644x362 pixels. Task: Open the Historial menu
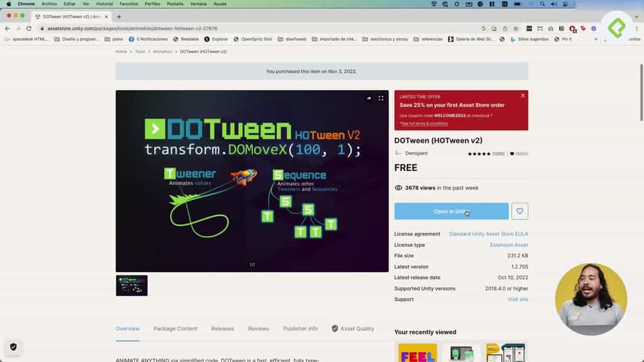click(x=104, y=4)
